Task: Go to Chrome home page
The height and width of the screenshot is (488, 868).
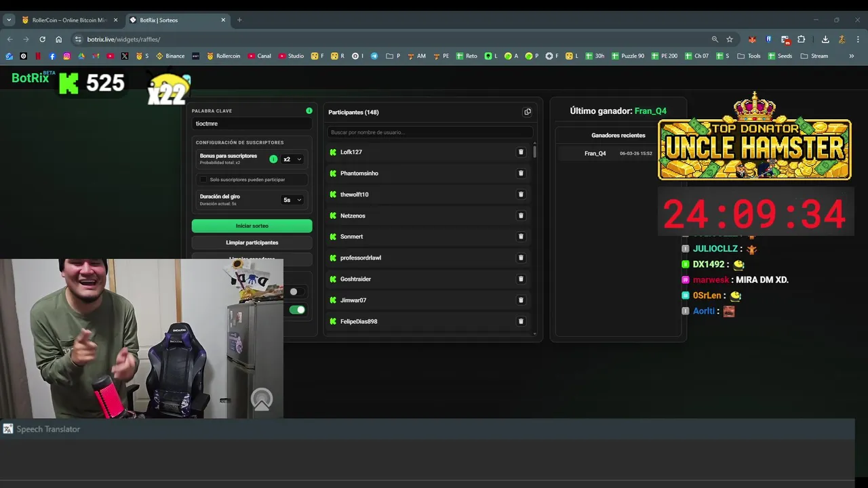Action: coord(59,39)
